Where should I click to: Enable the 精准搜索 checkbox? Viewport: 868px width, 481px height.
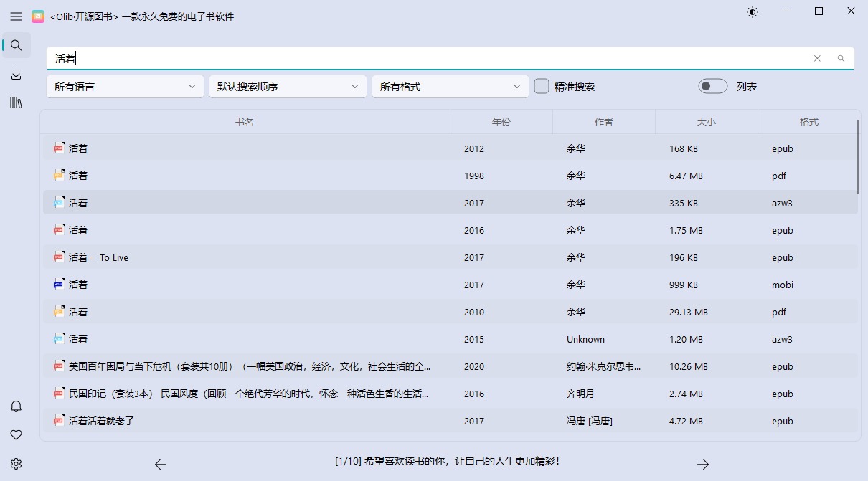[542, 85]
